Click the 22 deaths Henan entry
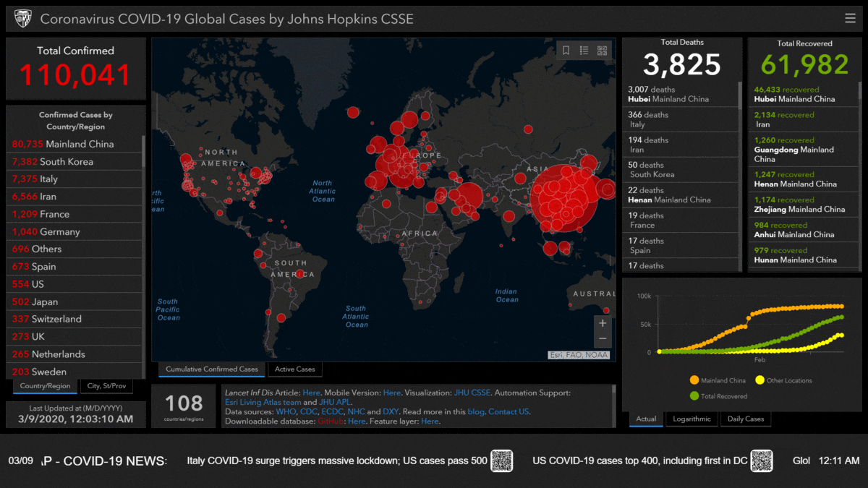868x488 pixels. [680, 195]
